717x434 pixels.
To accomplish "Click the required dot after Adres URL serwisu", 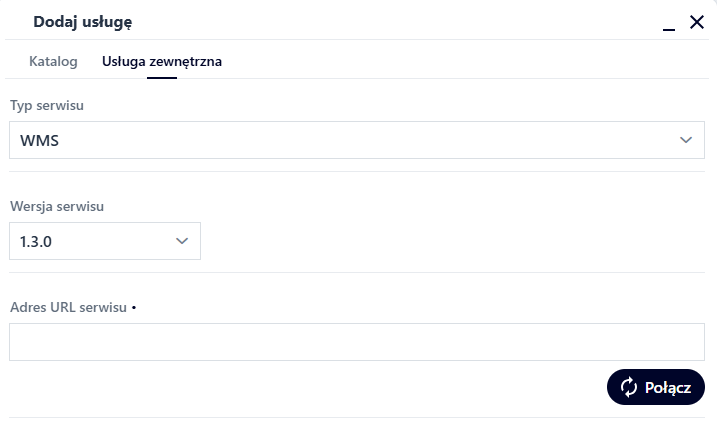I will pyautogui.click(x=134, y=307).
